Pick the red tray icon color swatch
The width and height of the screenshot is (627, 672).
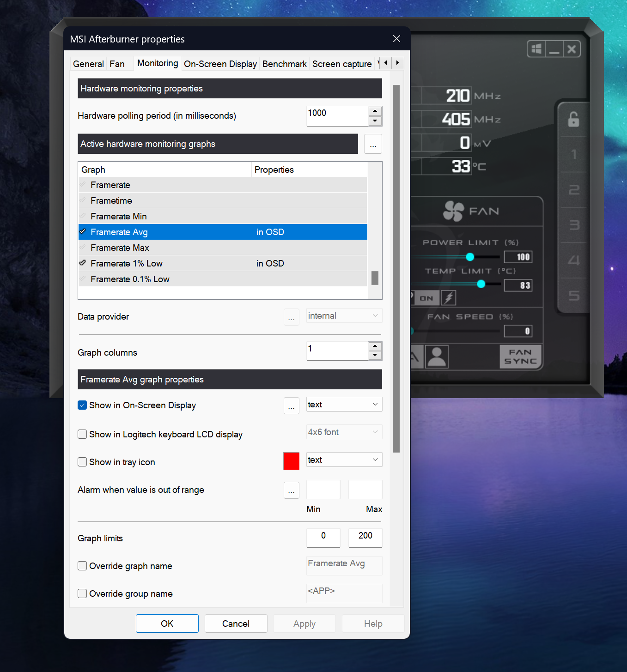click(291, 461)
